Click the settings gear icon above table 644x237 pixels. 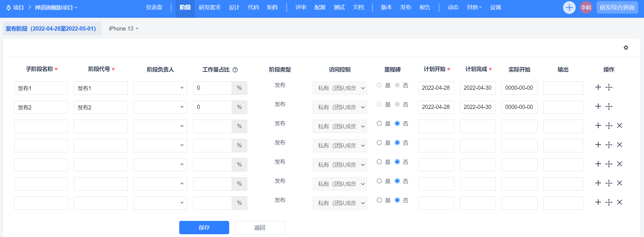(x=626, y=48)
